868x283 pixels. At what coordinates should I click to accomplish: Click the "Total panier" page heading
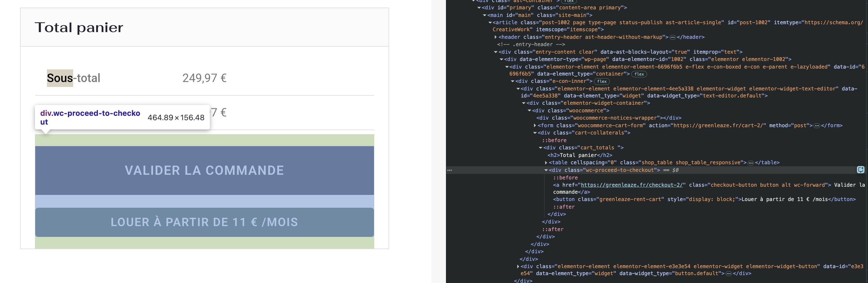point(79,28)
